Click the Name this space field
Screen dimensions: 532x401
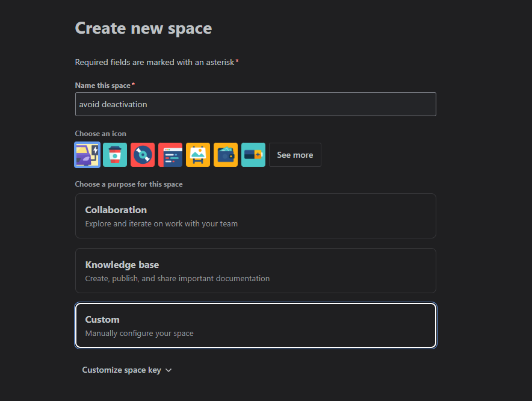(256, 104)
